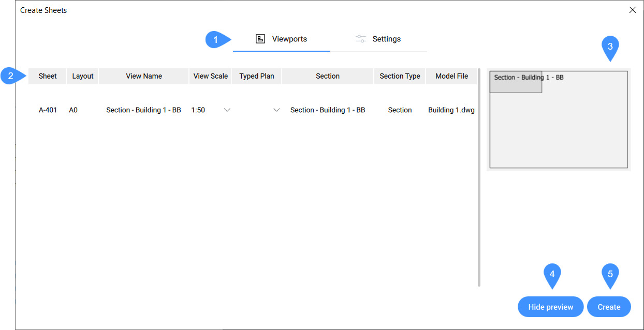Click the Model File column header
Viewport: 644px width, 330px height.
click(x=451, y=76)
